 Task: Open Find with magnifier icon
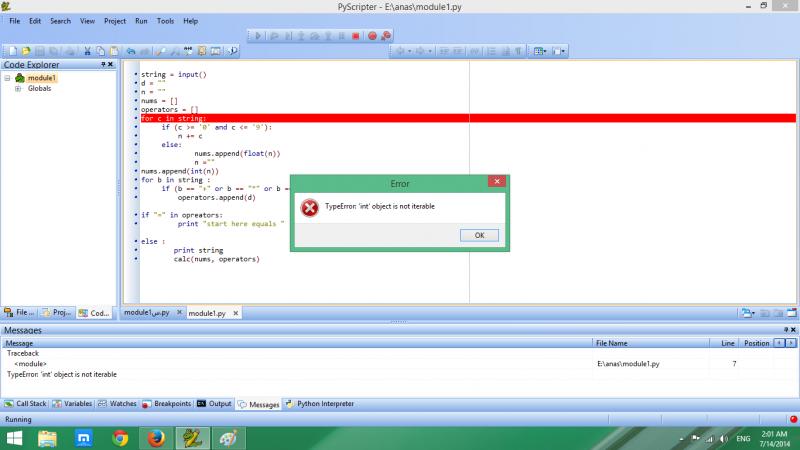[161, 51]
